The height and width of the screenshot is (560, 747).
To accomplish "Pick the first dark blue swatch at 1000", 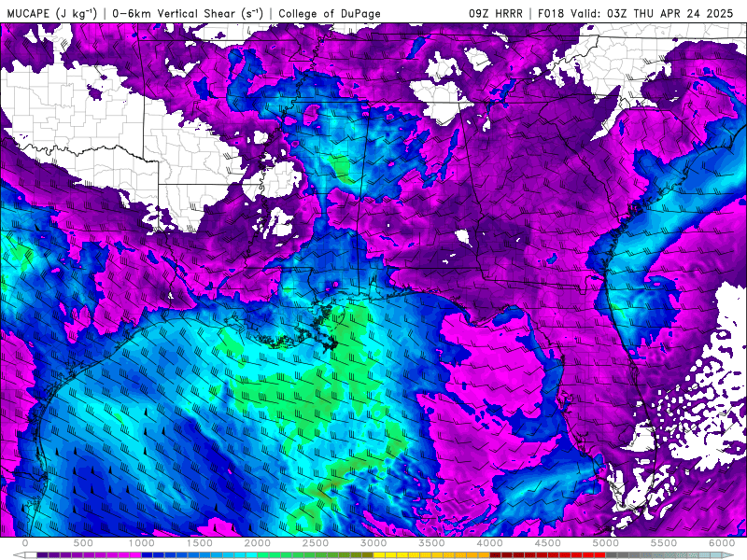I will (x=148, y=555).
